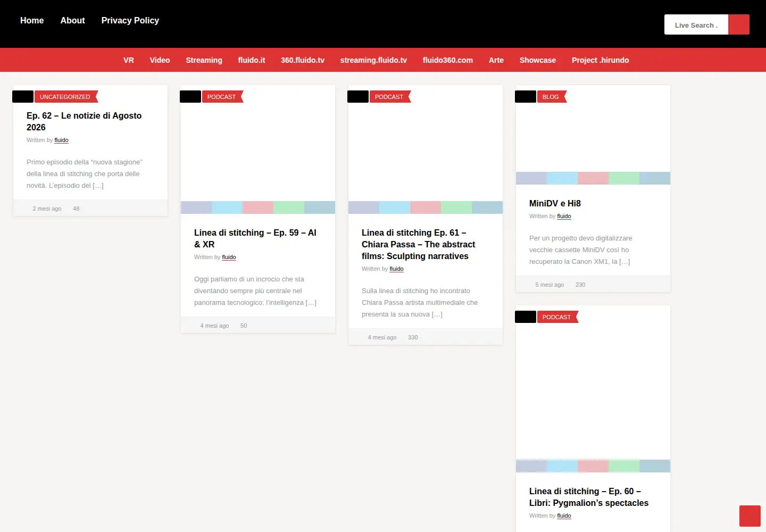The width and height of the screenshot is (766, 532).
Task: Select Video category in red navbar
Action: 160,60
